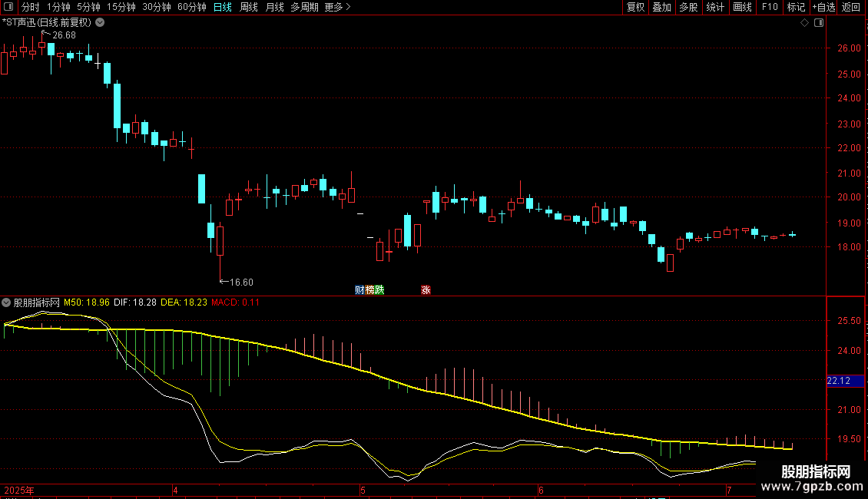Select the 60分钟 period
The height and width of the screenshot is (499, 868).
[191, 7]
